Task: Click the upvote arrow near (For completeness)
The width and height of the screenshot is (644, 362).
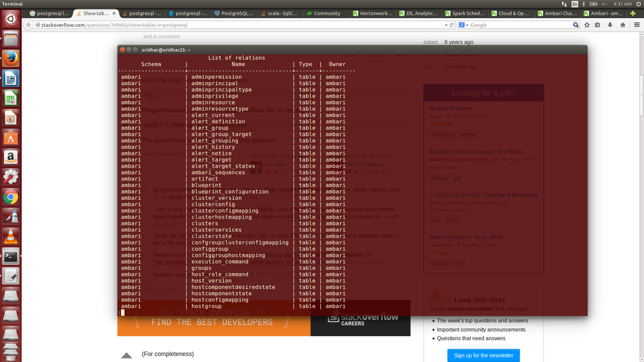Action: [126, 356]
